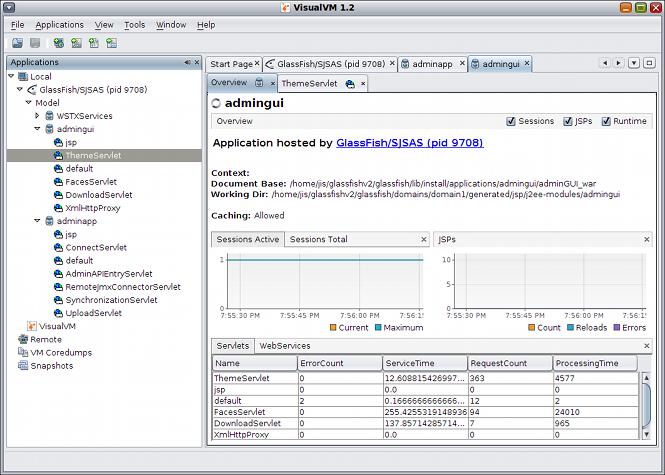Toggle the JSPs checkbox
Image resolution: width=665 pixels, height=475 pixels.
coord(567,122)
